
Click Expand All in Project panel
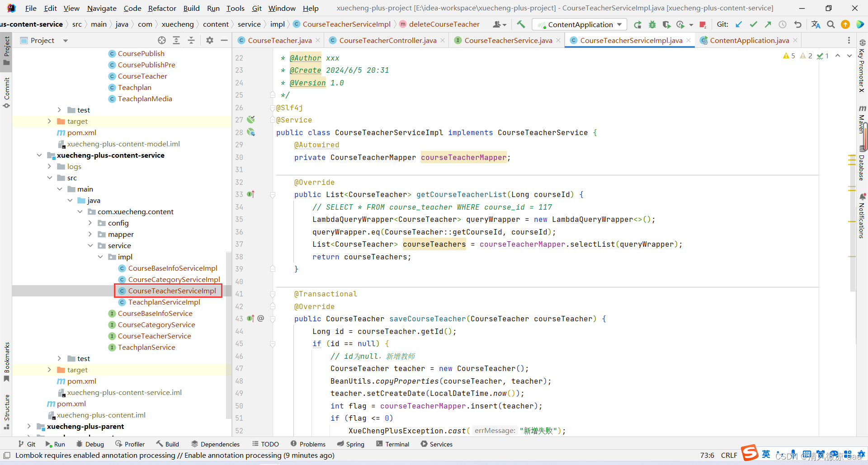coord(176,40)
